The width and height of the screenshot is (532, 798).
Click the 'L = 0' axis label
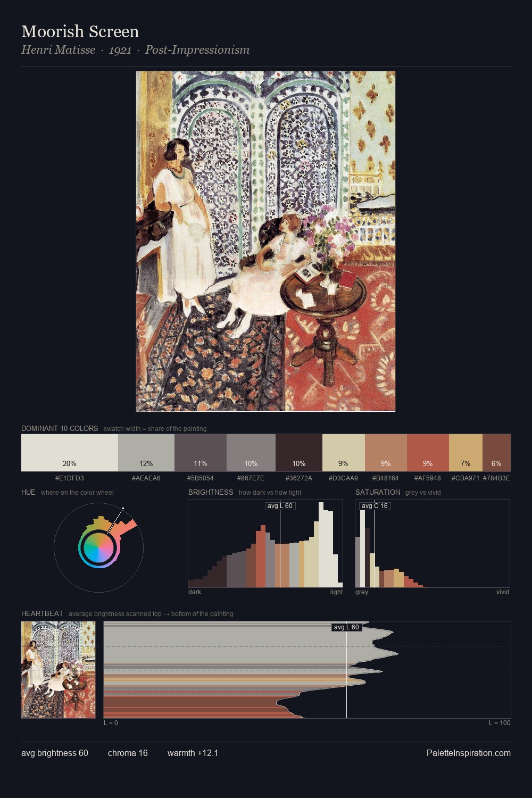coord(111,722)
